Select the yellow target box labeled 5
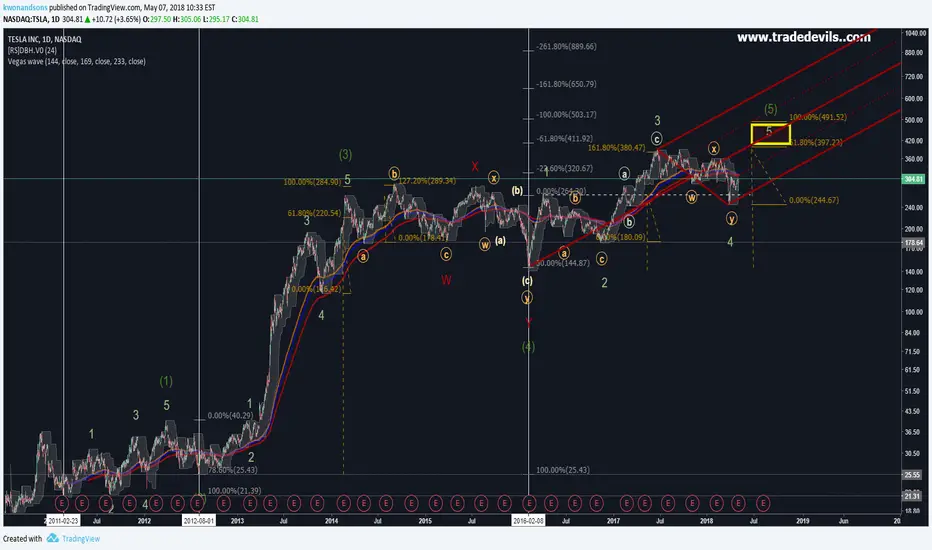The image size is (932, 550). pos(771,134)
